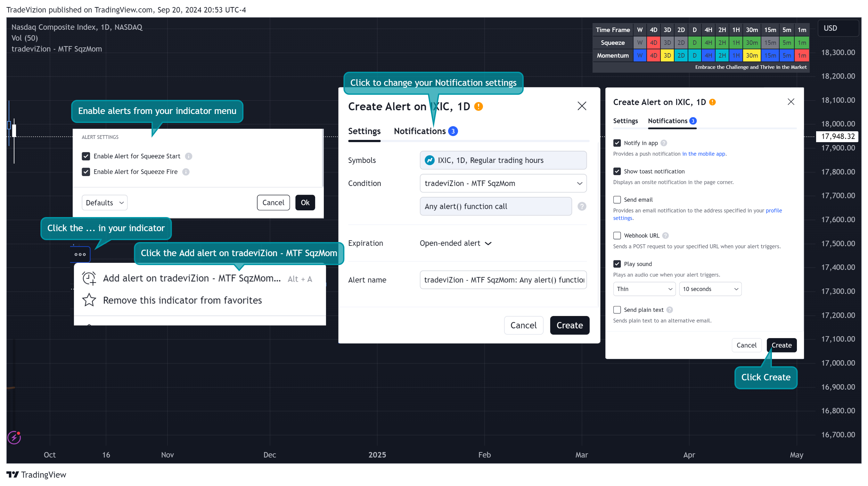Screen dimensions: 868x486
Task: Click the 'Nasdaq Composite Index, 1D, NASDAQ' legend
Action: (x=77, y=27)
